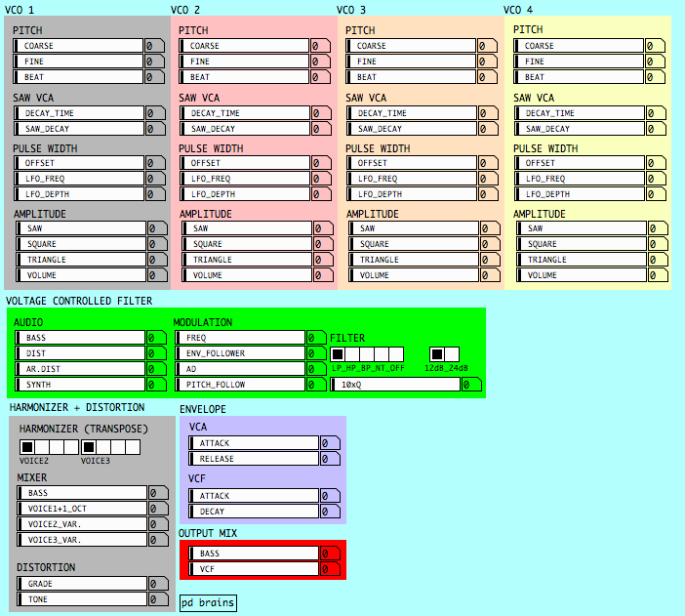
Task: Click the OUTPUT MIX BASS slider
Action: 254,554
